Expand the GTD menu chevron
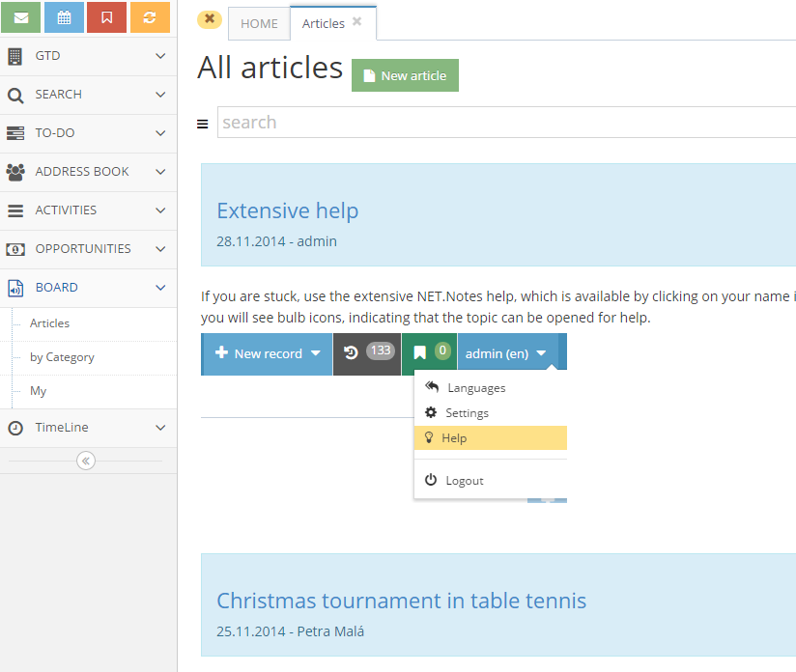 [160, 56]
